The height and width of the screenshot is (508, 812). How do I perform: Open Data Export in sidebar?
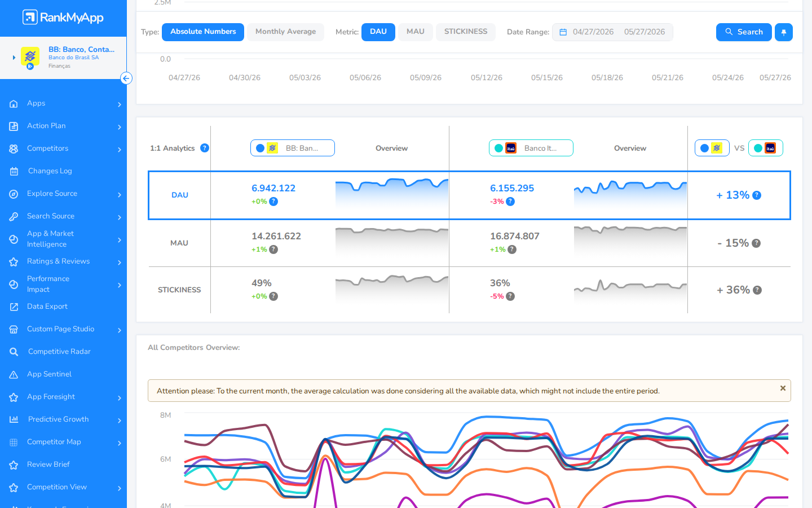coord(47,306)
